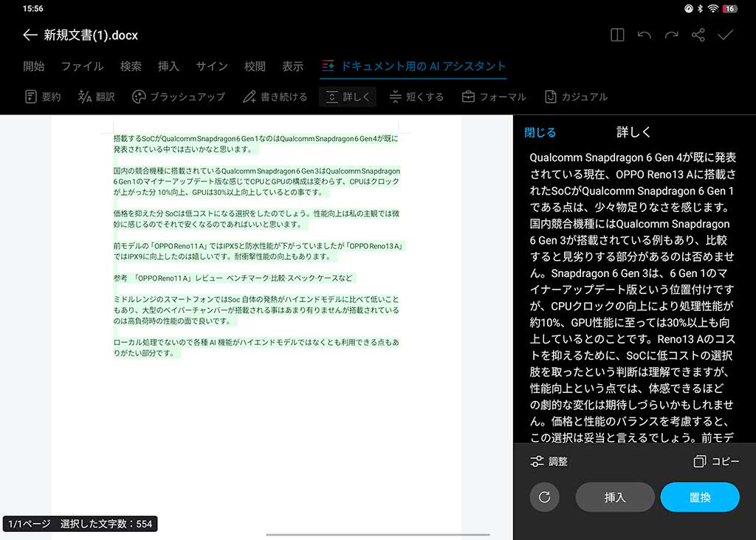Open the 表示 tab

click(292, 66)
